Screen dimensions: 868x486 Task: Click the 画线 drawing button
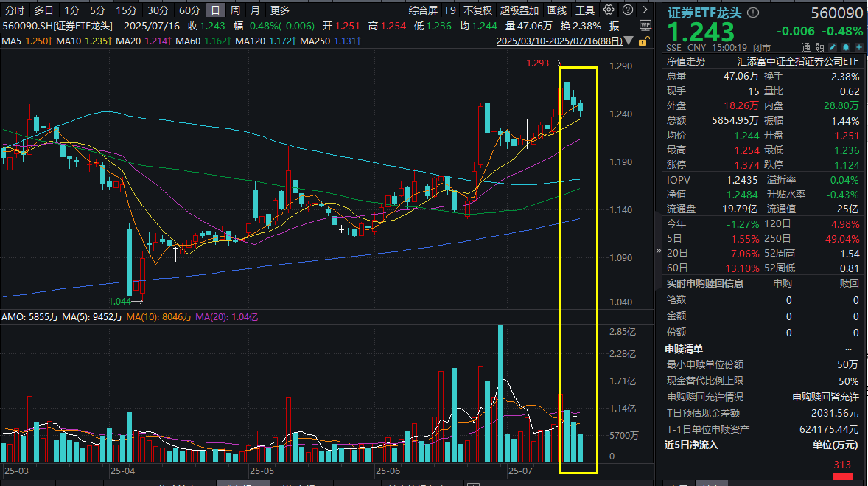[x=558, y=10]
